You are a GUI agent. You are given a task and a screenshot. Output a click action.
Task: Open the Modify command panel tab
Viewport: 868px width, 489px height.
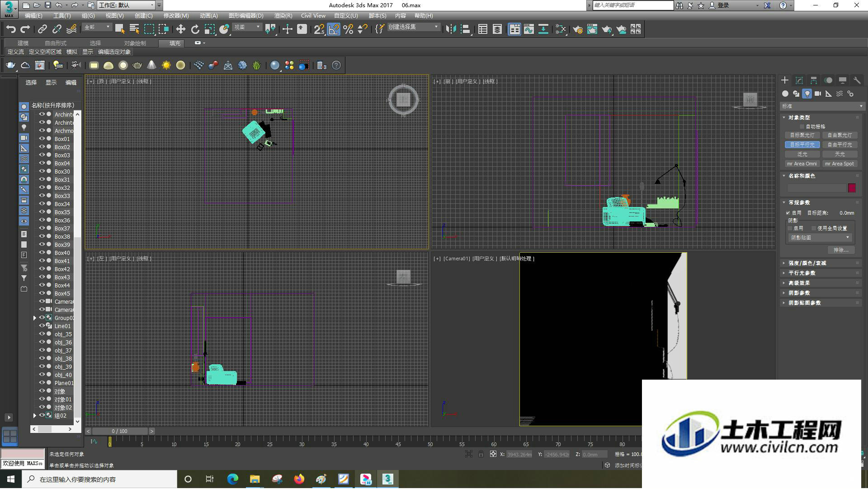point(799,80)
